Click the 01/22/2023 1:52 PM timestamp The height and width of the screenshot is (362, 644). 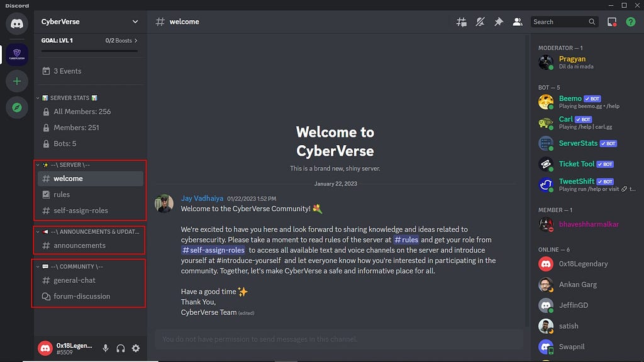[x=252, y=199]
